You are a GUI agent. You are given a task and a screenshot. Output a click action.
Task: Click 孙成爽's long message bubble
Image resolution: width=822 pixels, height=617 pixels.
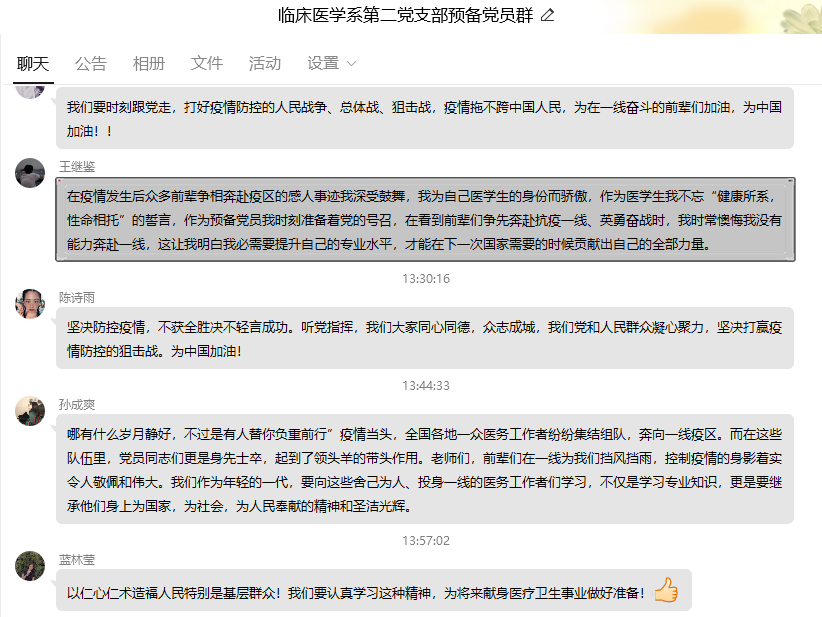coord(425,470)
